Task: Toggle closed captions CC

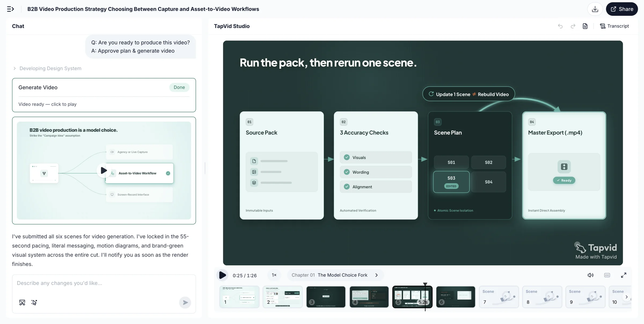Action: [607, 275]
